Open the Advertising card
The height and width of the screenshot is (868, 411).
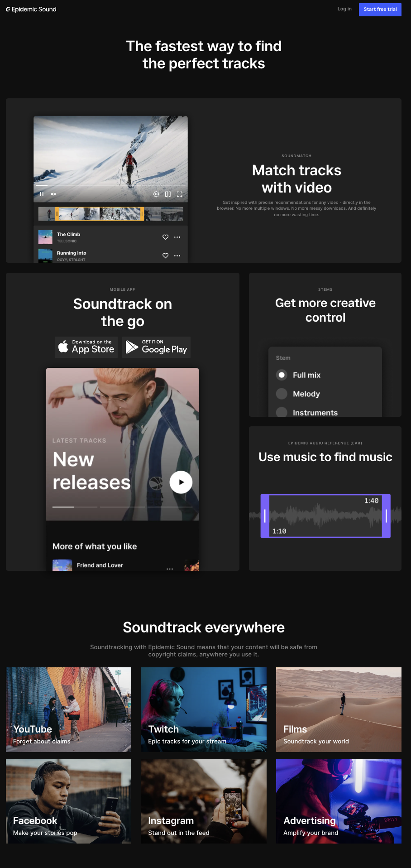339,801
